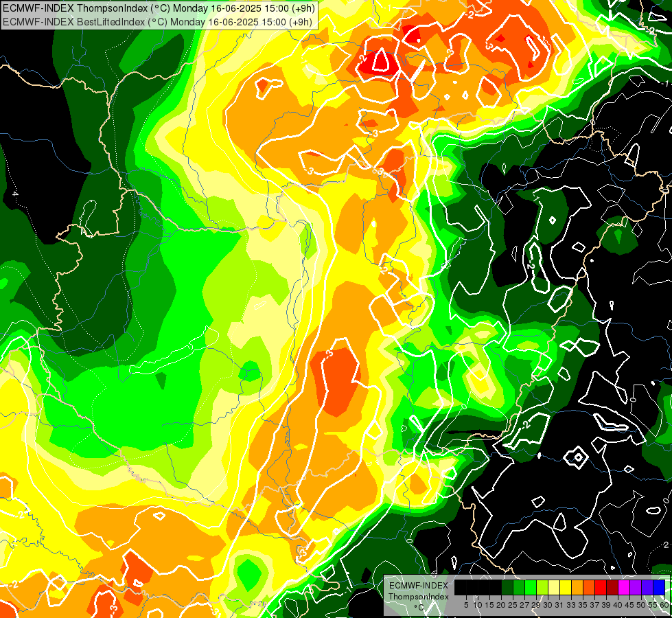Image resolution: width=672 pixels, height=618 pixels.
Task: Select the red 37–39 legend swatch
Action: coord(601,587)
